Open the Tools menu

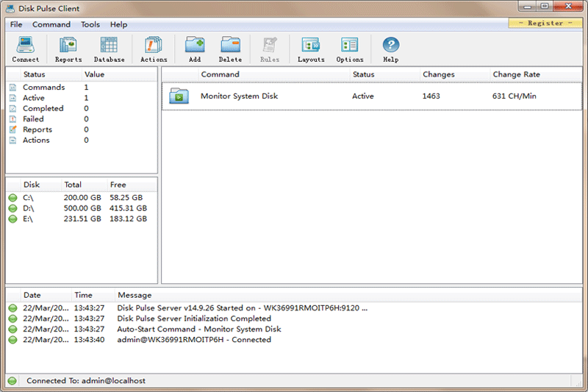pos(90,24)
